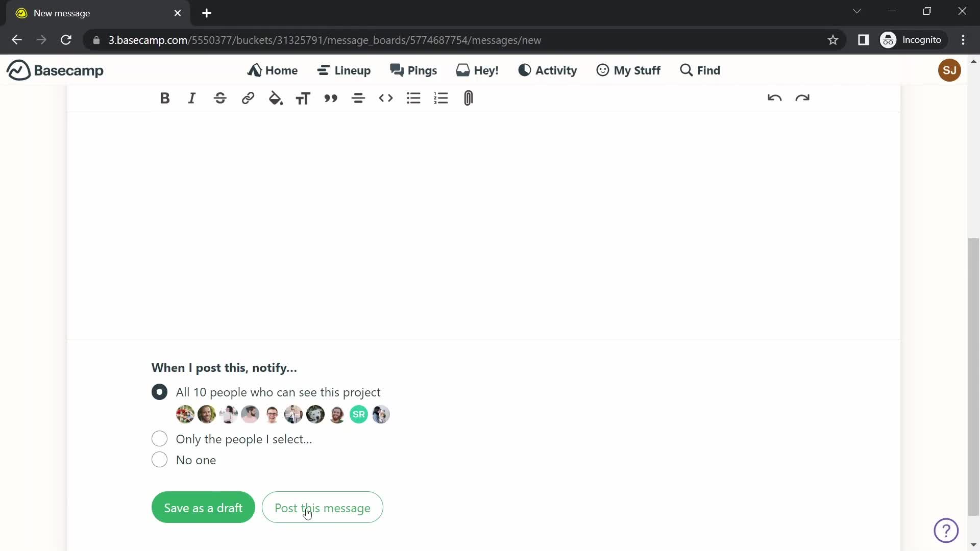Insert a file attachment
This screenshot has width=980, height=551.
point(469,99)
